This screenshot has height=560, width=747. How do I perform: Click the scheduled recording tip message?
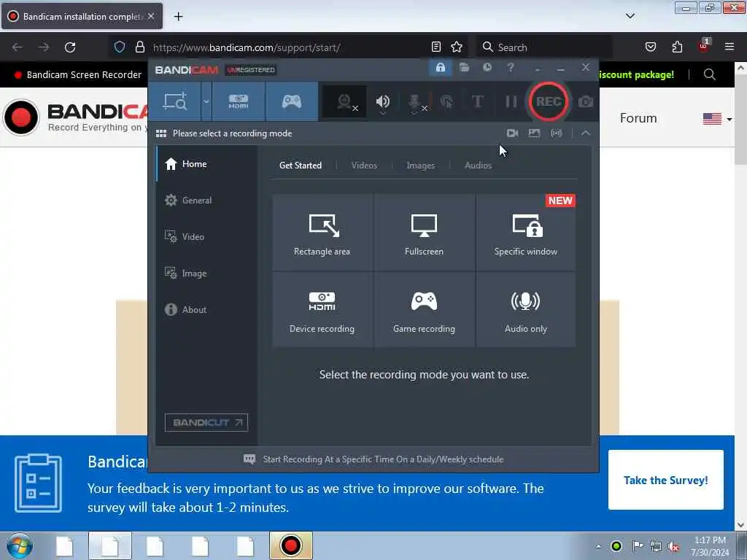383,459
